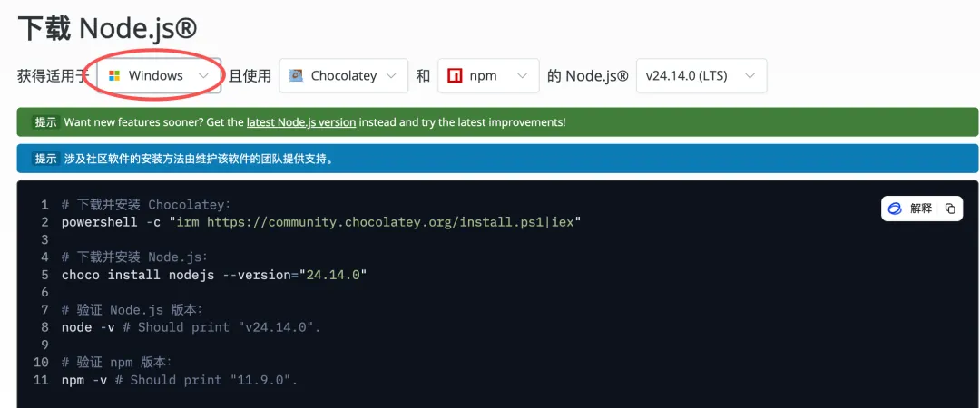980x408 pixels.
Task: Click the copy code icon
Action: pyautogui.click(x=950, y=209)
